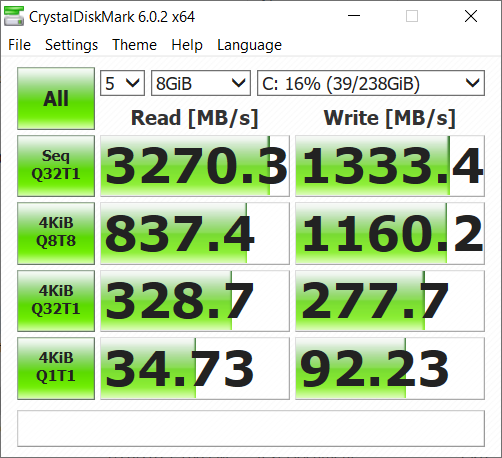Open the Help menu
502x458 pixels.
pos(187,45)
